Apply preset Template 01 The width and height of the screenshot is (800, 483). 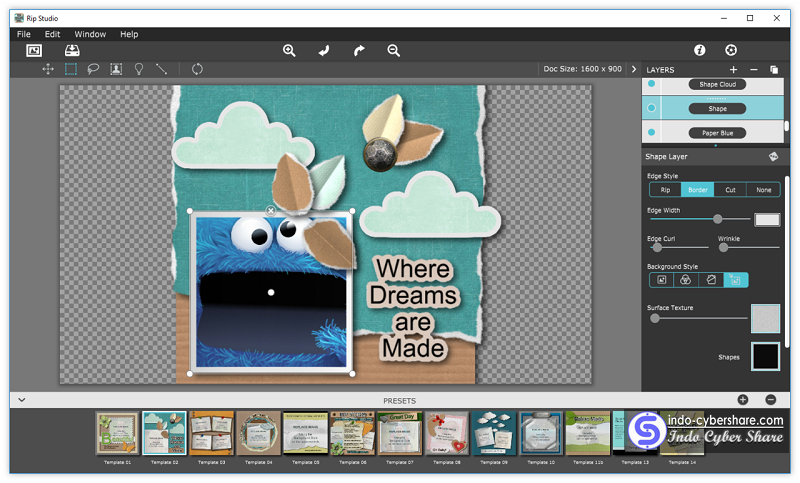[117, 434]
